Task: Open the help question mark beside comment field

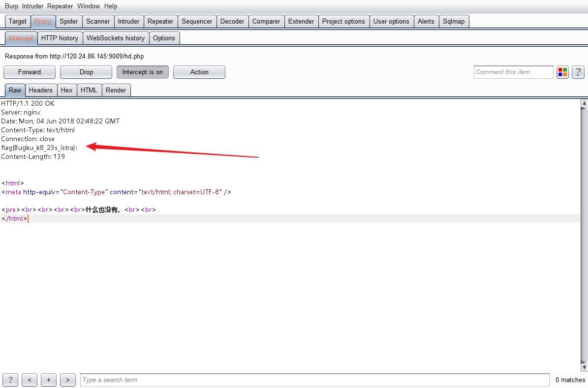Action: [578, 72]
